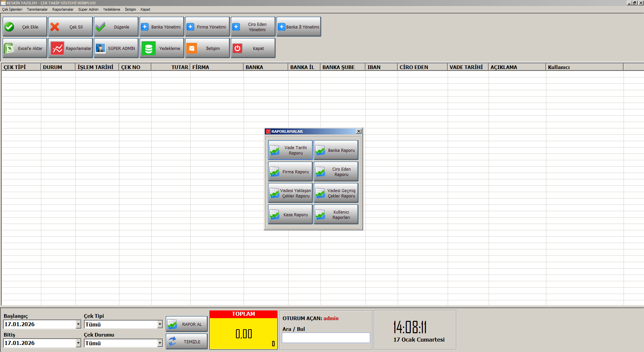Screen dimensions: 644x352
Task: Click the SÜPER ADMİN user icon
Action: [100, 48]
